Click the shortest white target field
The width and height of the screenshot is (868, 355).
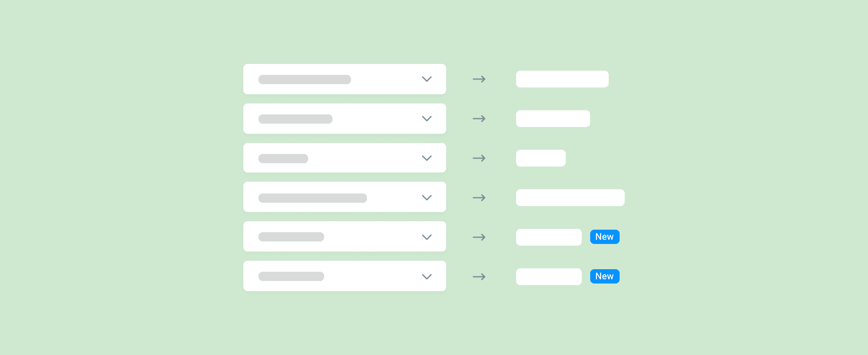pos(541,158)
